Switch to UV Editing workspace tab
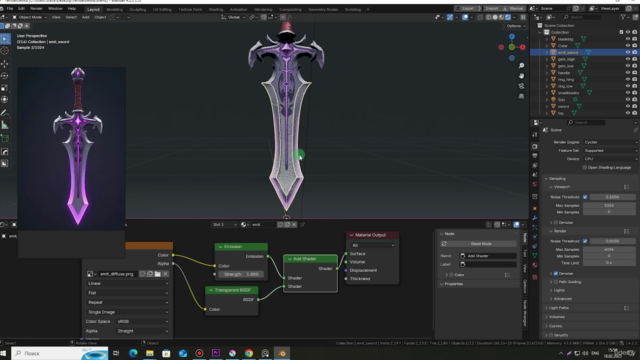Image resolution: width=640 pixels, height=360 pixels. (162, 9)
